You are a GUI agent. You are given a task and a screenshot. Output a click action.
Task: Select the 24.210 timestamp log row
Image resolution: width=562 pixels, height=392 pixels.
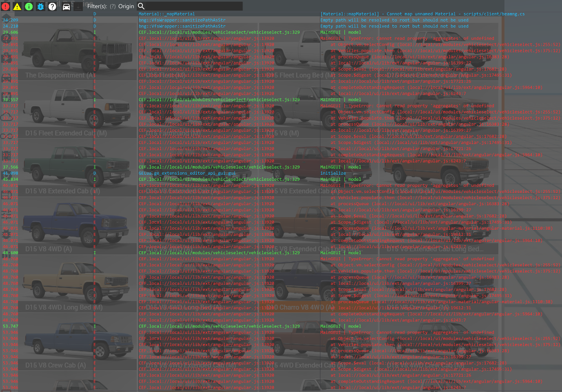pos(281,26)
